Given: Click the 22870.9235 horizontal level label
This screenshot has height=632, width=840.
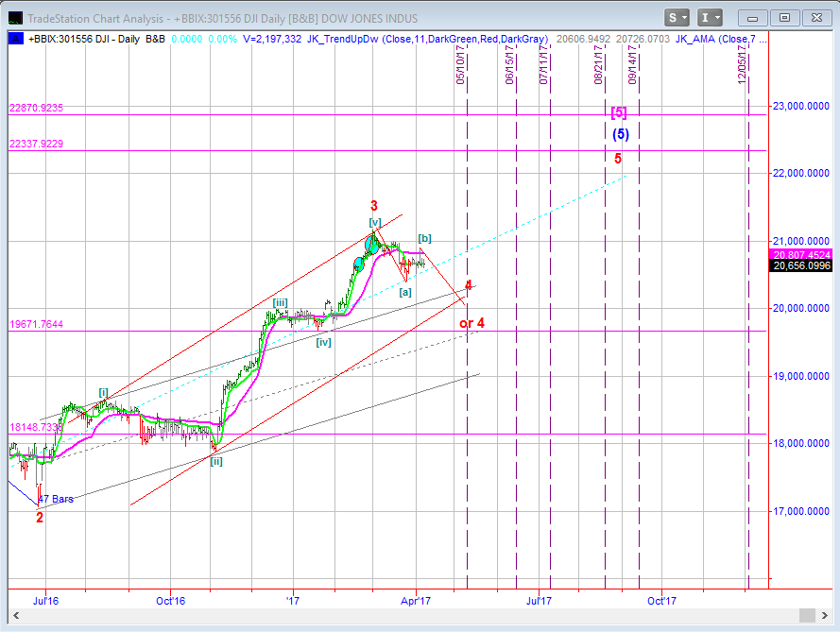Looking at the screenshot, I should 36,108.
